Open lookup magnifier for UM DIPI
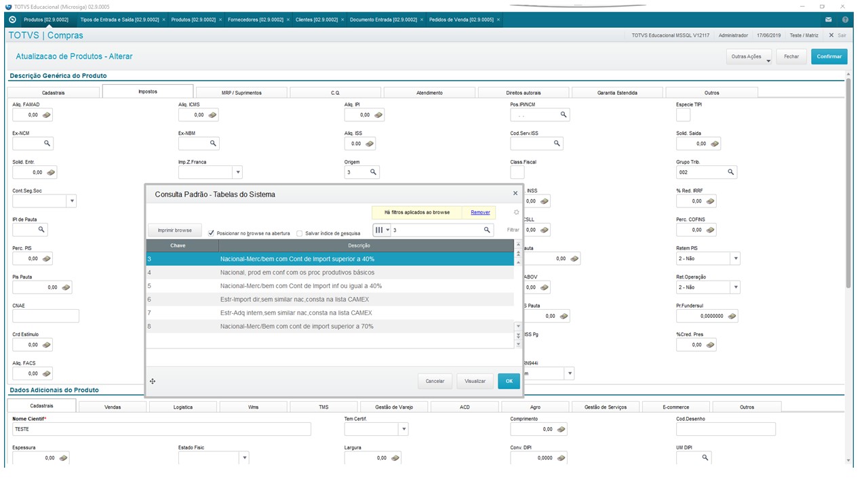Viewport: 868px width, 488px height. 705,457
